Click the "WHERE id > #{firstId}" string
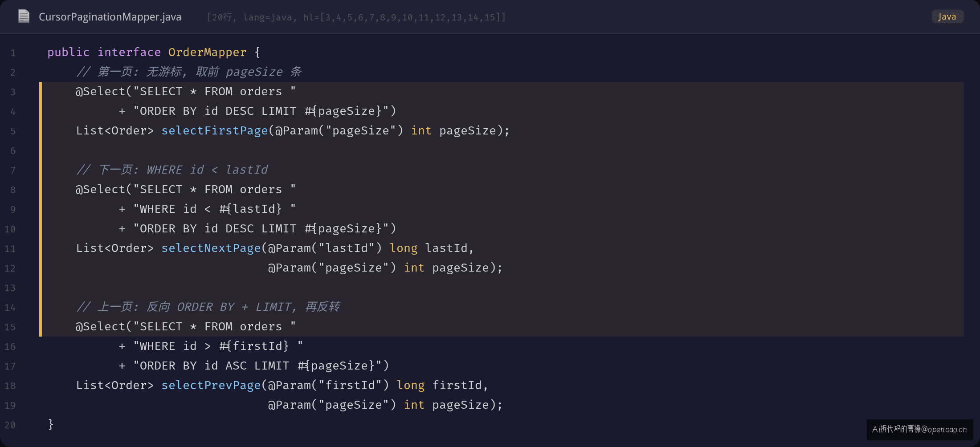The height and width of the screenshot is (447, 980). coord(218,346)
